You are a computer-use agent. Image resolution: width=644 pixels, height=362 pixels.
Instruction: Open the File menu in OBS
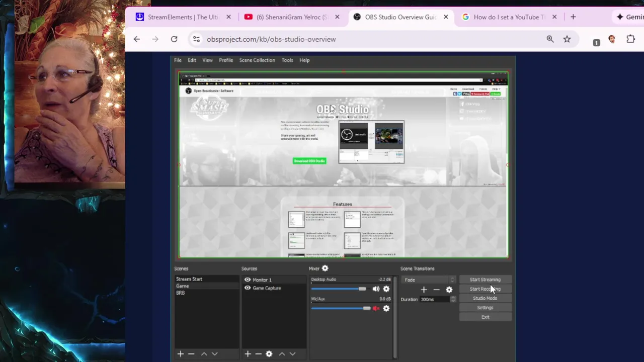click(x=178, y=60)
